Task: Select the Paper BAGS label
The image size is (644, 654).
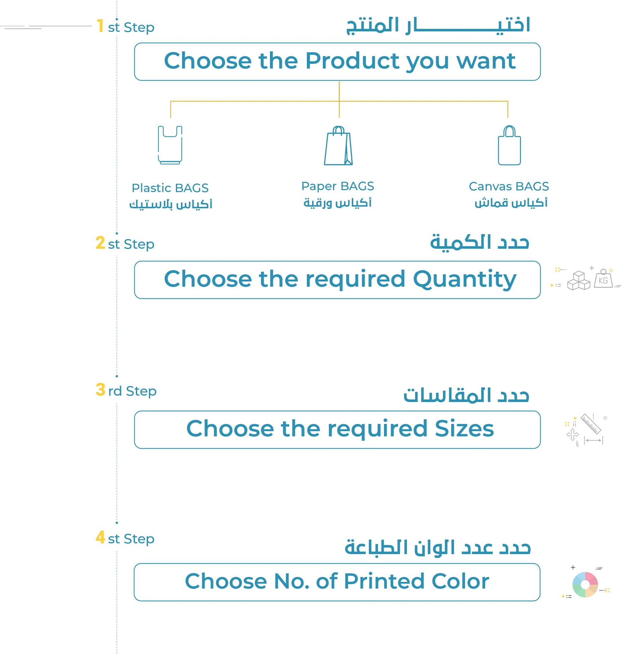Action: click(x=337, y=186)
